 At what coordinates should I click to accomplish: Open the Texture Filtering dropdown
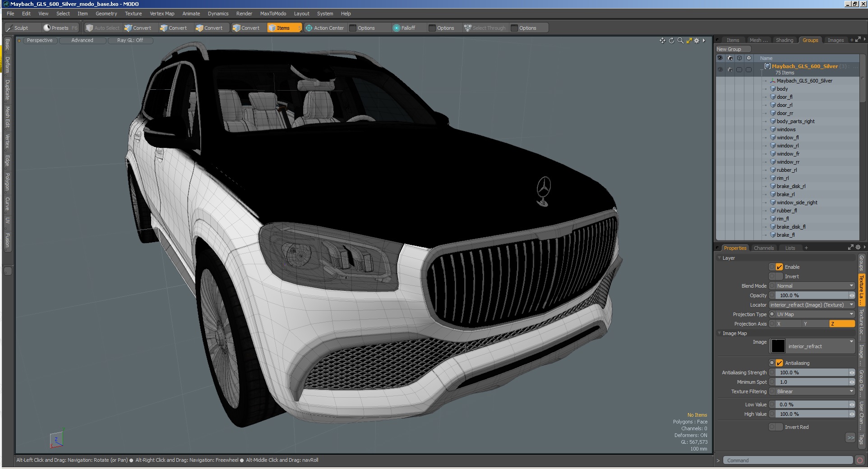coord(815,391)
